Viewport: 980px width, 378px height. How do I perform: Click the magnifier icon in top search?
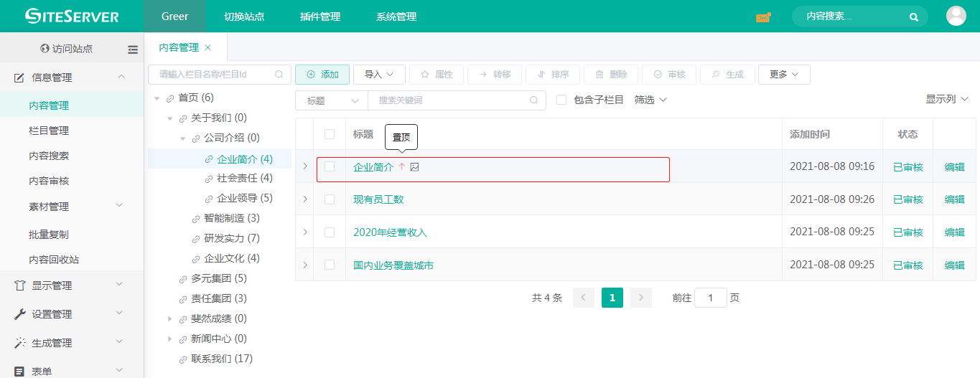(913, 16)
